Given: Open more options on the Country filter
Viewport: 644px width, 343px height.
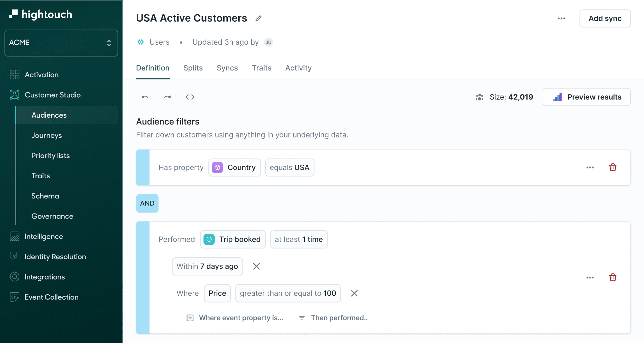Looking at the screenshot, I should (x=590, y=167).
